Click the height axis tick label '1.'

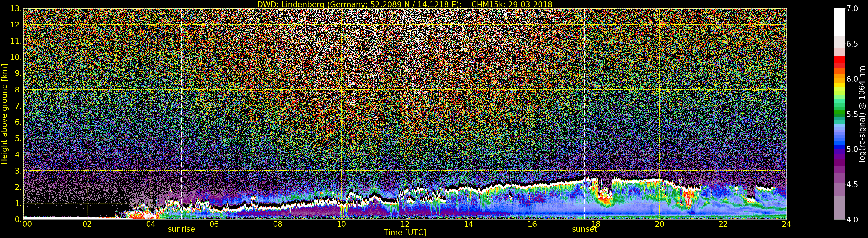[18, 203]
